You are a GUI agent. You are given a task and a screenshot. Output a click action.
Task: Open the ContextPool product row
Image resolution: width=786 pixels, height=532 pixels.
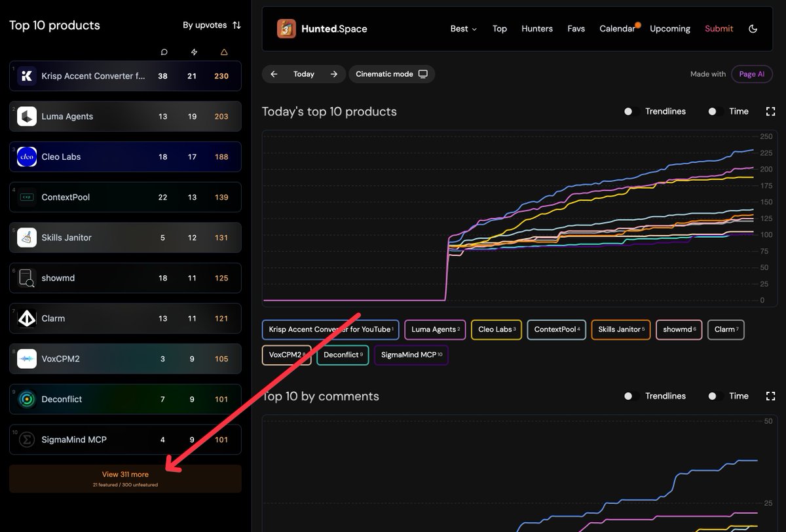(x=125, y=197)
